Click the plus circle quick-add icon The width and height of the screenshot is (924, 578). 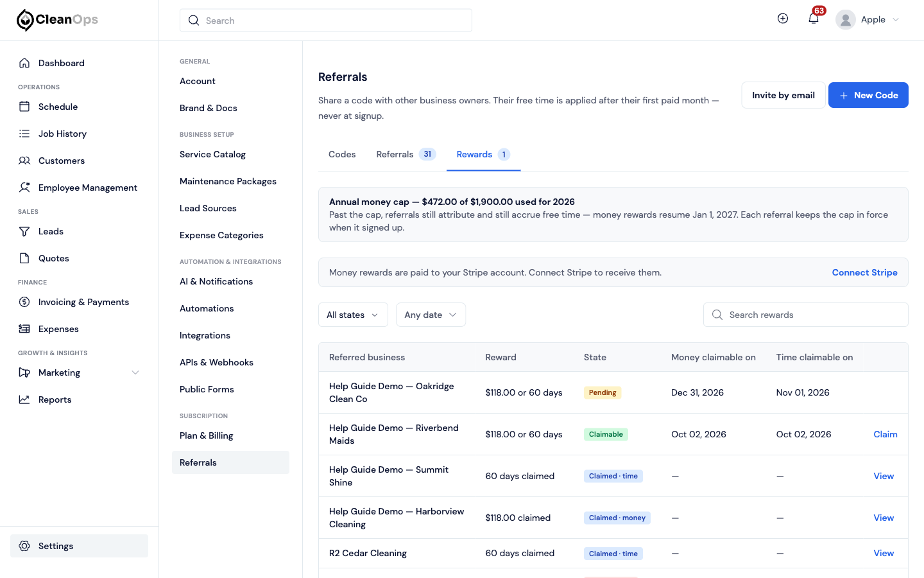click(x=783, y=19)
